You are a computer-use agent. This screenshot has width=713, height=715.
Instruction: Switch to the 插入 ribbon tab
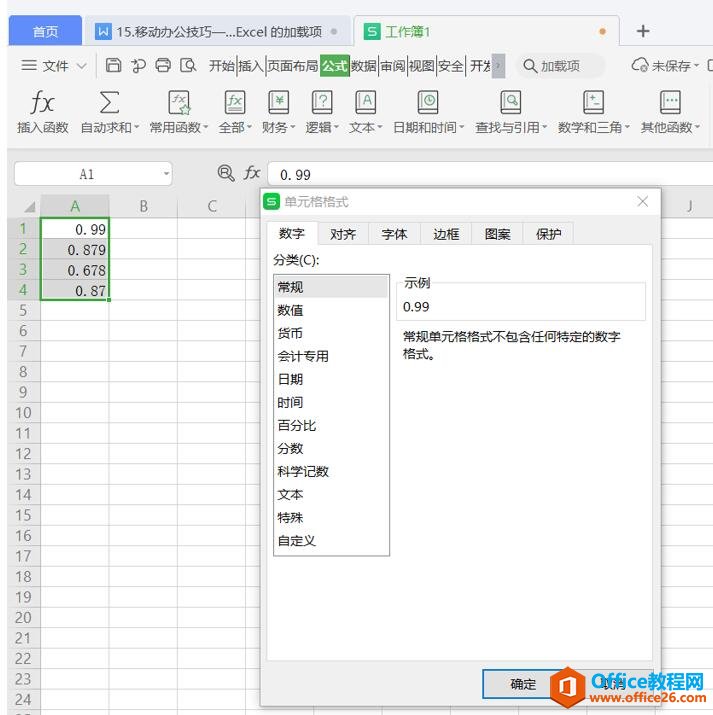pos(251,66)
